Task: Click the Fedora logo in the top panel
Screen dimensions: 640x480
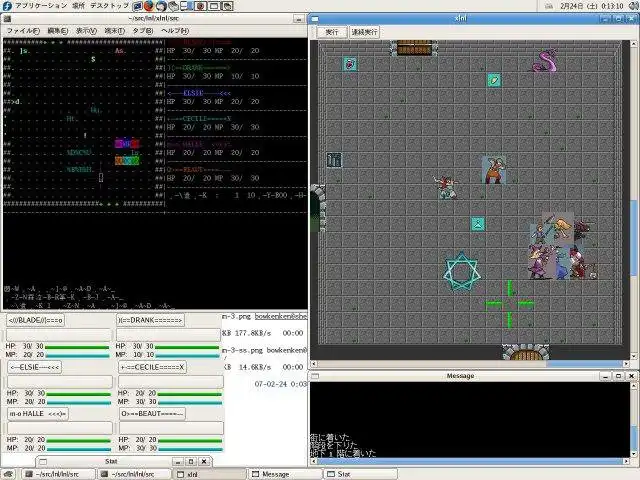Action: (x=7, y=5)
